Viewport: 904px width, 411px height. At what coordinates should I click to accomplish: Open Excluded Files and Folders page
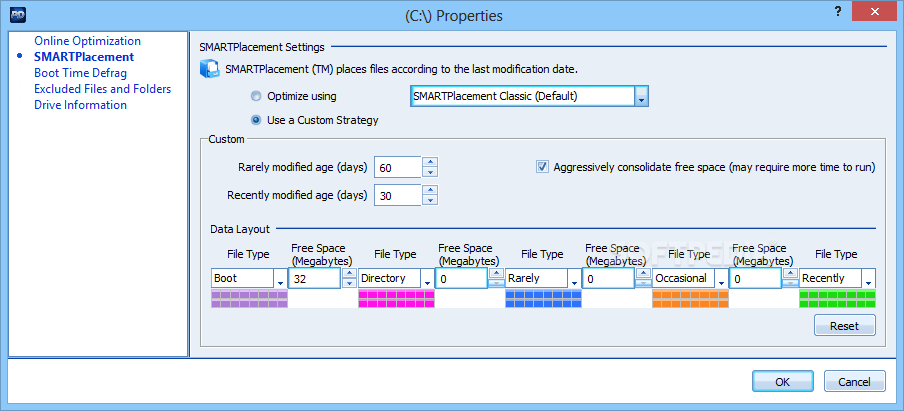click(103, 89)
